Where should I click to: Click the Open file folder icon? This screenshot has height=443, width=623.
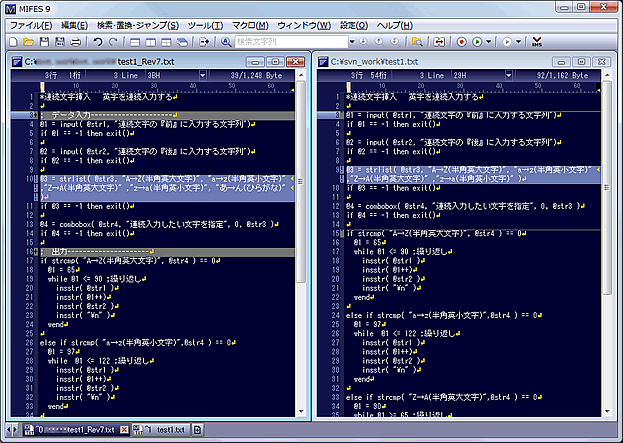(28, 42)
